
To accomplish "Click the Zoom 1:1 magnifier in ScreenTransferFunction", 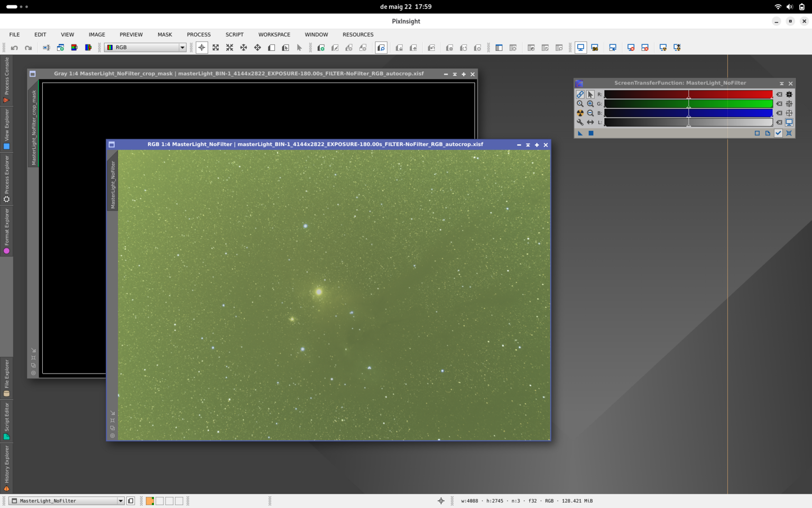I will coord(580,104).
